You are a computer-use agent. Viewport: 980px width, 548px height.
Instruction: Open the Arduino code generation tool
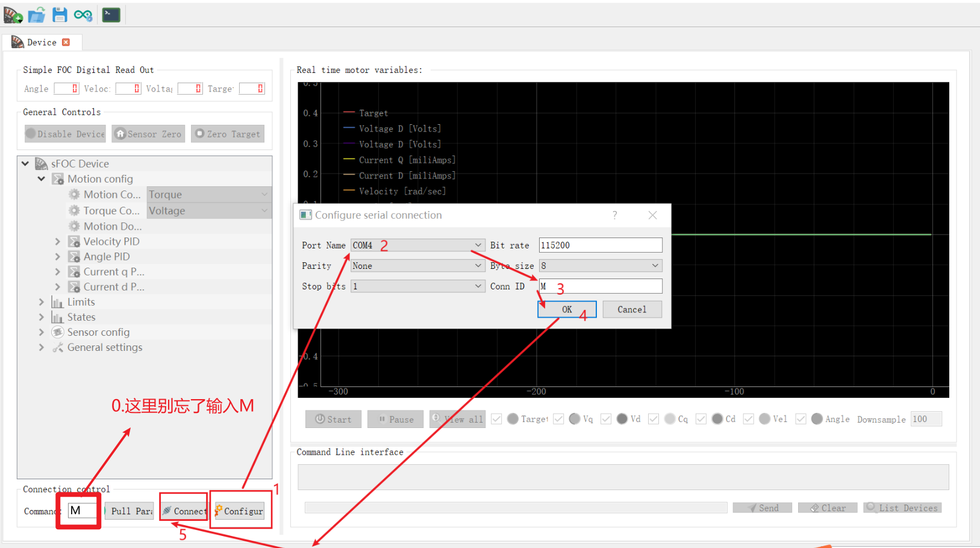tap(83, 15)
